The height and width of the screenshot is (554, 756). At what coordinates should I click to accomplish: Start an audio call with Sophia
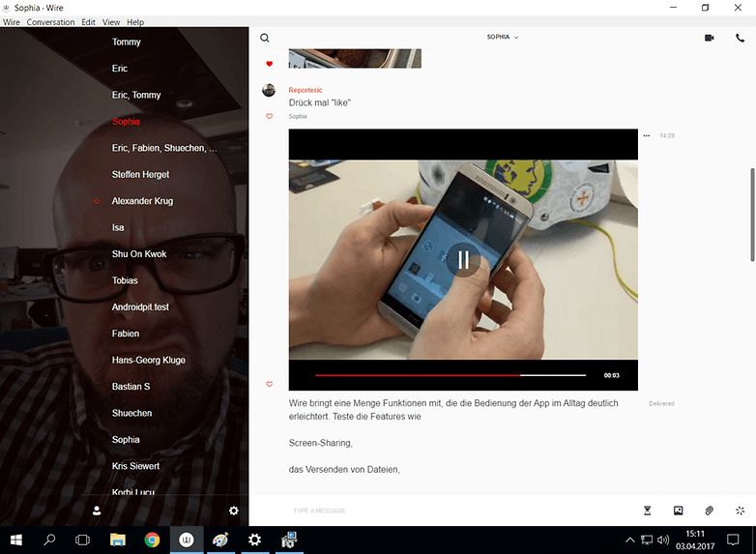click(x=740, y=38)
